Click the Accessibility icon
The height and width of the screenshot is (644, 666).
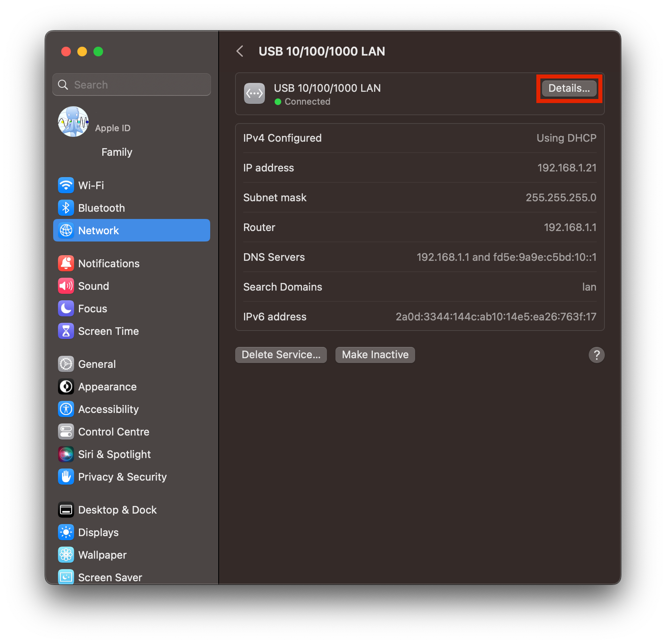(x=66, y=409)
